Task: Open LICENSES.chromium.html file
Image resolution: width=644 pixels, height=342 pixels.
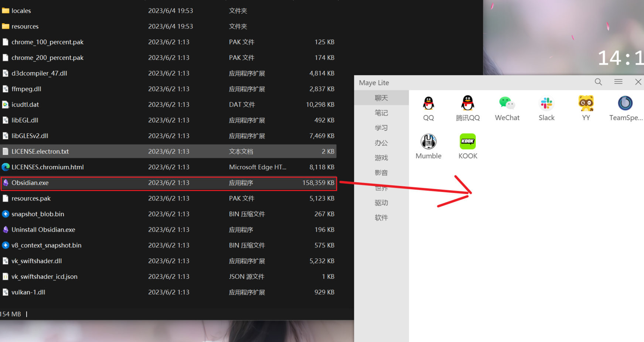Action: tap(47, 167)
